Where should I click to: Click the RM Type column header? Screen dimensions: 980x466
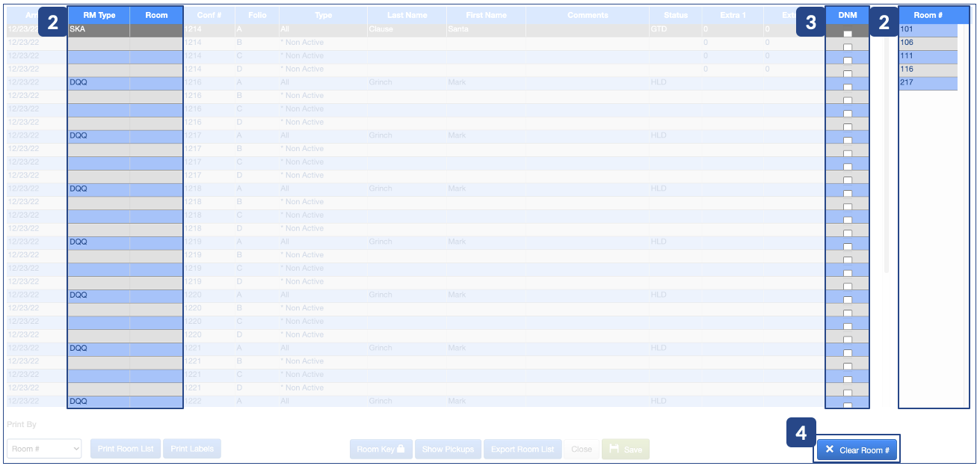[99, 15]
